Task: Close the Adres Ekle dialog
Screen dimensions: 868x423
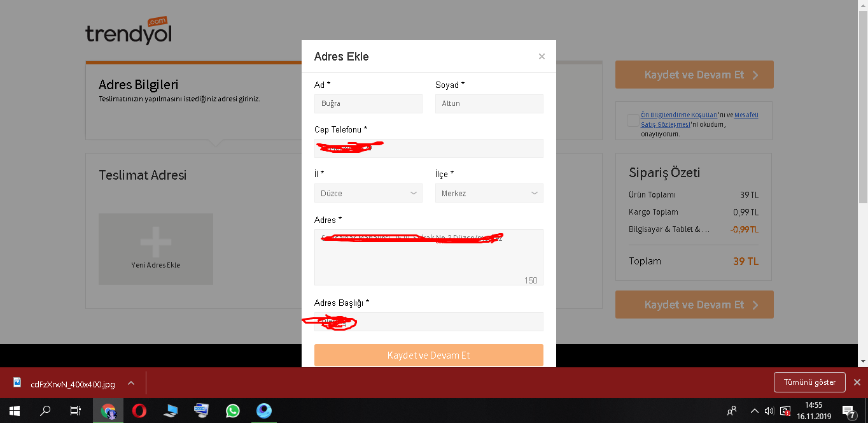Action: tap(542, 57)
